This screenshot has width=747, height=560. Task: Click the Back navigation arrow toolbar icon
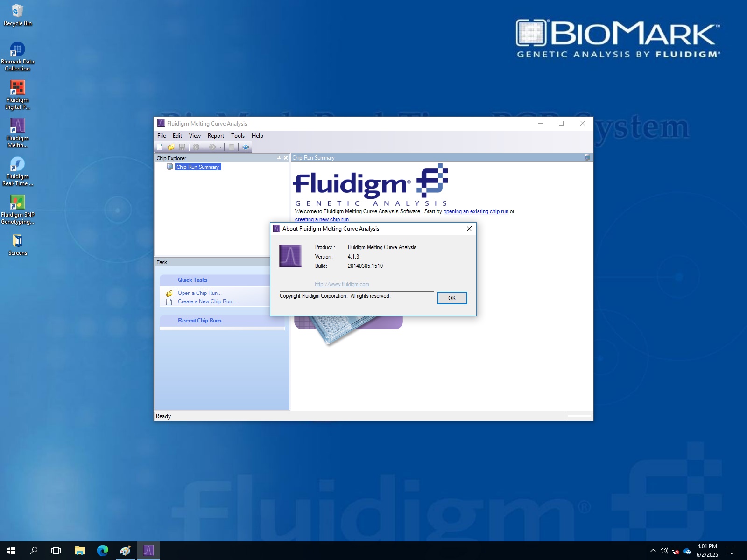[196, 147]
